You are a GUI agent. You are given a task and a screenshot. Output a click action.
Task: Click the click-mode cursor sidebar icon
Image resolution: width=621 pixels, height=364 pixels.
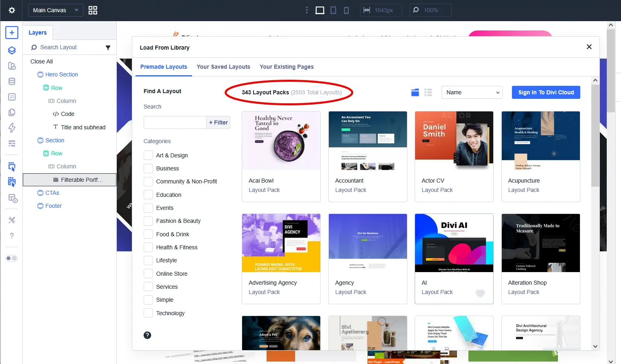click(x=12, y=166)
